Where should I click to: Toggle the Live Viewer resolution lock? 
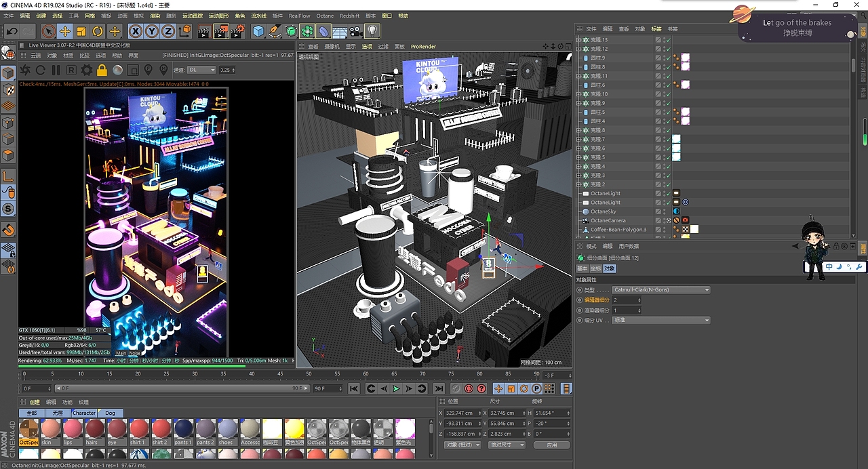102,70
